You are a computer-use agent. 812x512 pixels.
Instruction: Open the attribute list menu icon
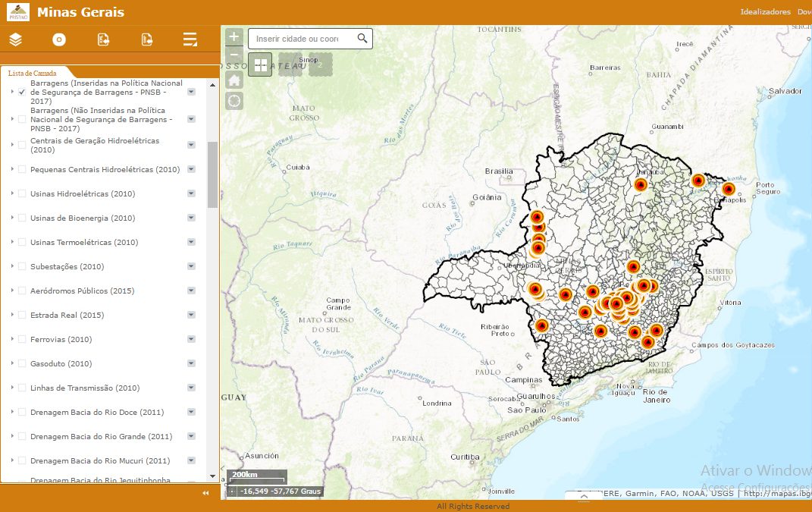pos(190,39)
